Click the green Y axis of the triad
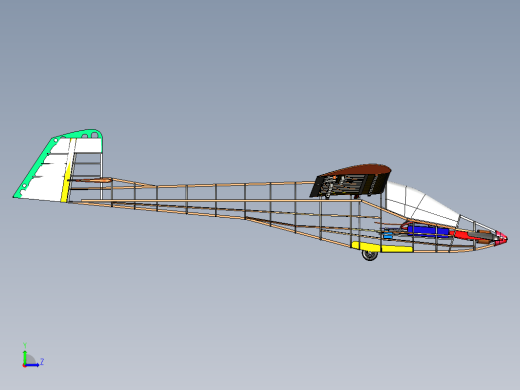The image size is (520, 390). pyautogui.click(x=25, y=357)
